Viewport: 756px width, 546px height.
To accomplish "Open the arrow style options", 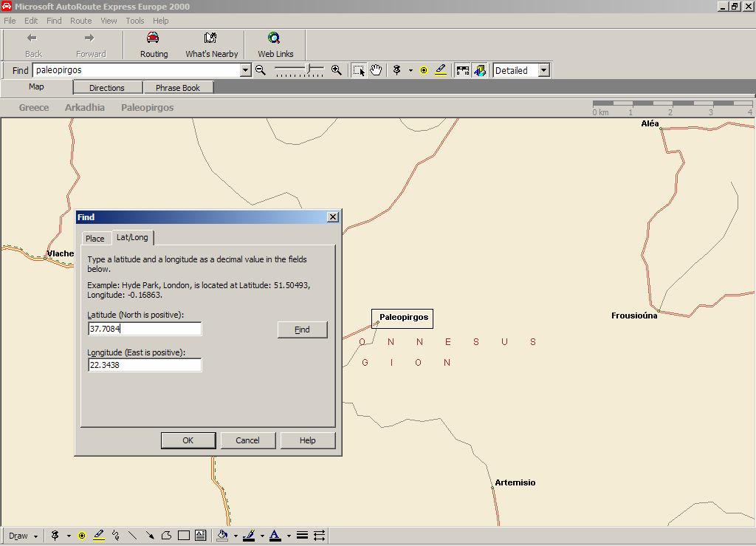I will pyautogui.click(x=319, y=536).
